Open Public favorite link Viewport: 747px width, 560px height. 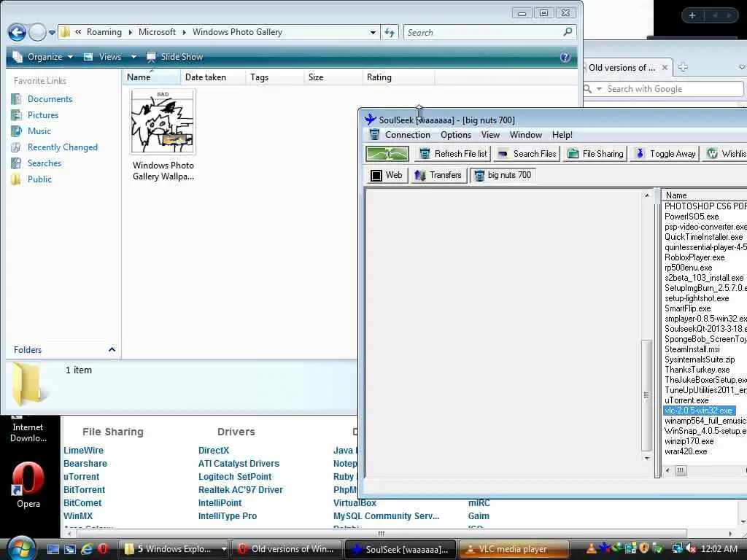click(x=39, y=179)
